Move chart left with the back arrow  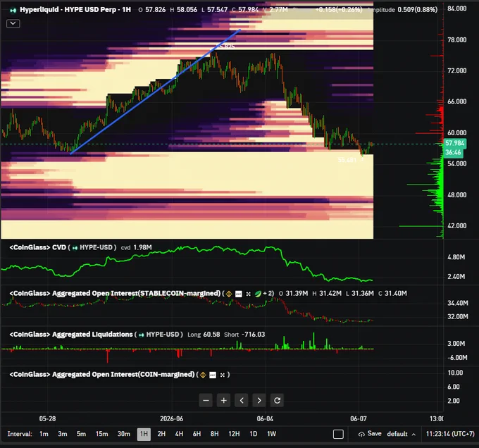click(x=242, y=400)
